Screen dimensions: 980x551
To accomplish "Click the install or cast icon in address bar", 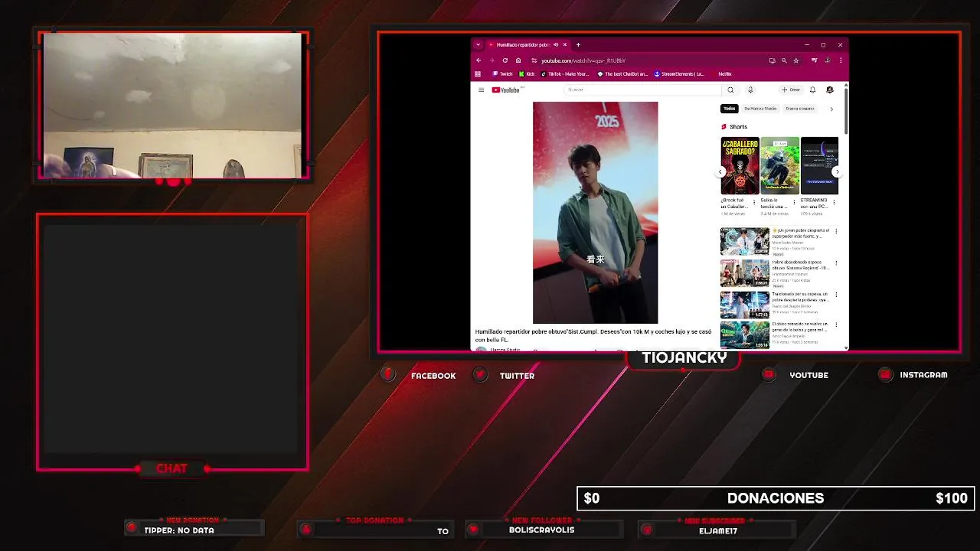I will coord(772,60).
